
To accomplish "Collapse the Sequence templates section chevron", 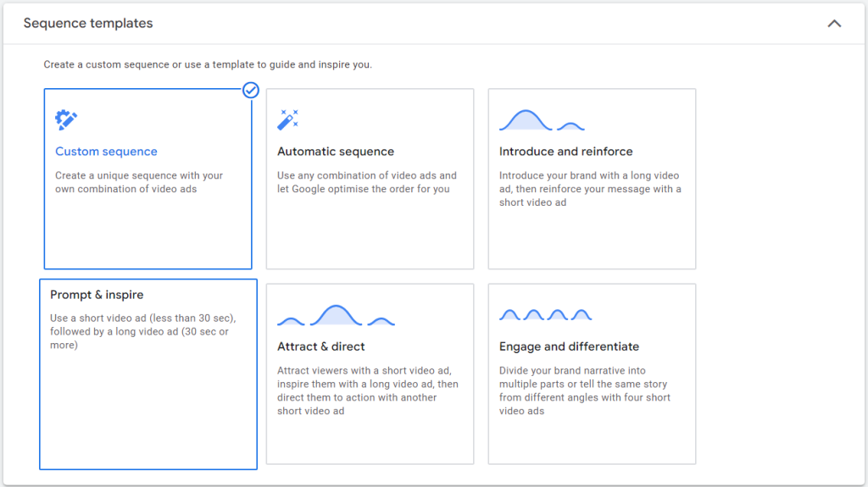I will point(834,24).
